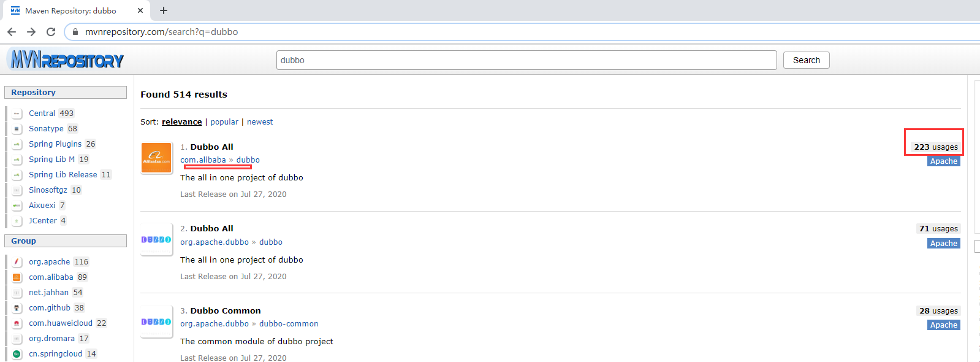Viewport: 980px width, 362px height.
Task: Filter by org.dromara group link
Action: pyautogui.click(x=51, y=339)
